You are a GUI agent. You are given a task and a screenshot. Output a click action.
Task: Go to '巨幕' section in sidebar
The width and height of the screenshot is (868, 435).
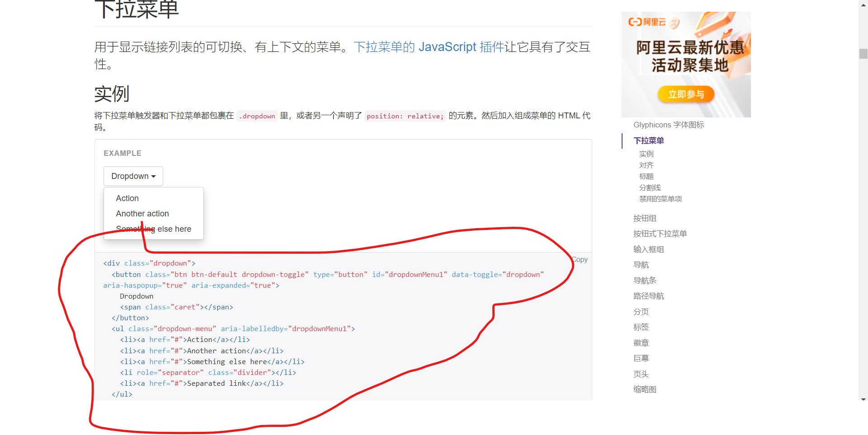point(641,359)
